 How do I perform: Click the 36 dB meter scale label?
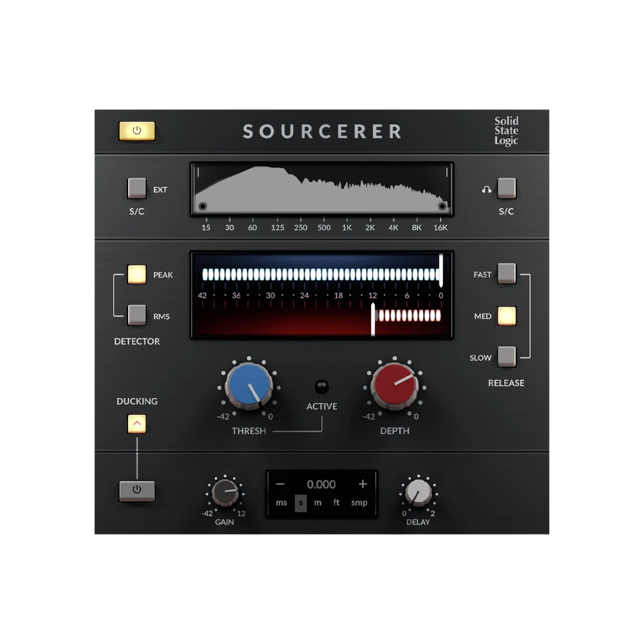236,296
